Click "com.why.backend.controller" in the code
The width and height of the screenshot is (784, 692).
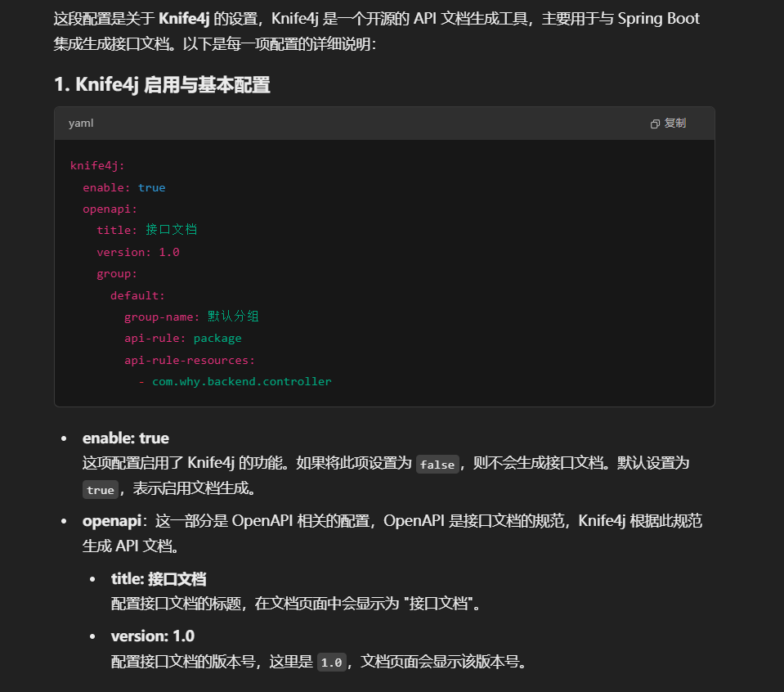click(242, 382)
